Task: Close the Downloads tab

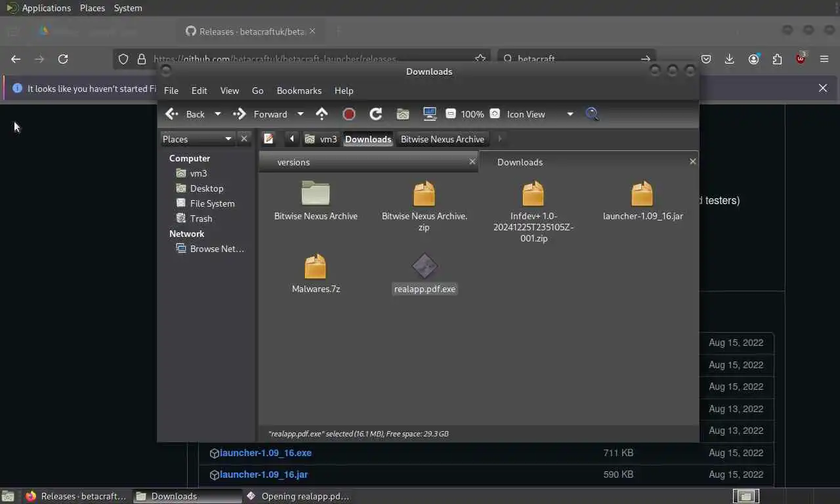Action: pyautogui.click(x=692, y=161)
